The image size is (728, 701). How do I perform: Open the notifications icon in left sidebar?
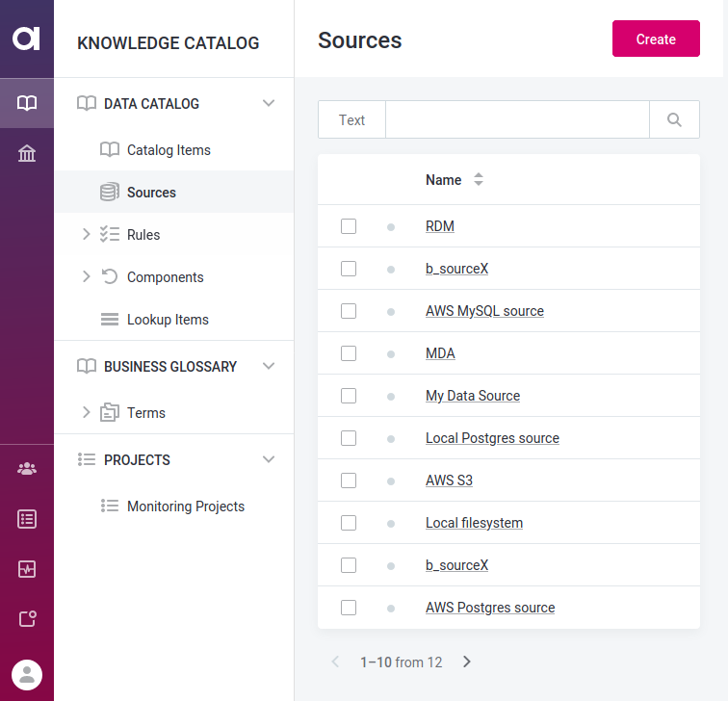27,619
